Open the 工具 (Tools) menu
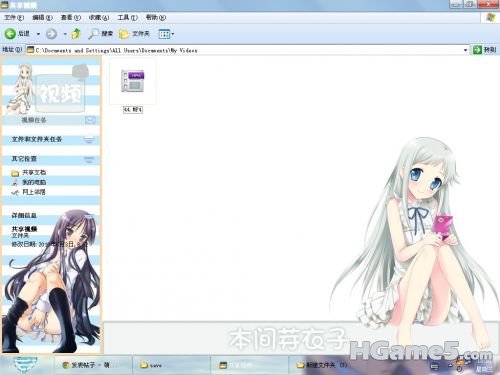Viewport: 500px width, 375px height. (x=127, y=17)
